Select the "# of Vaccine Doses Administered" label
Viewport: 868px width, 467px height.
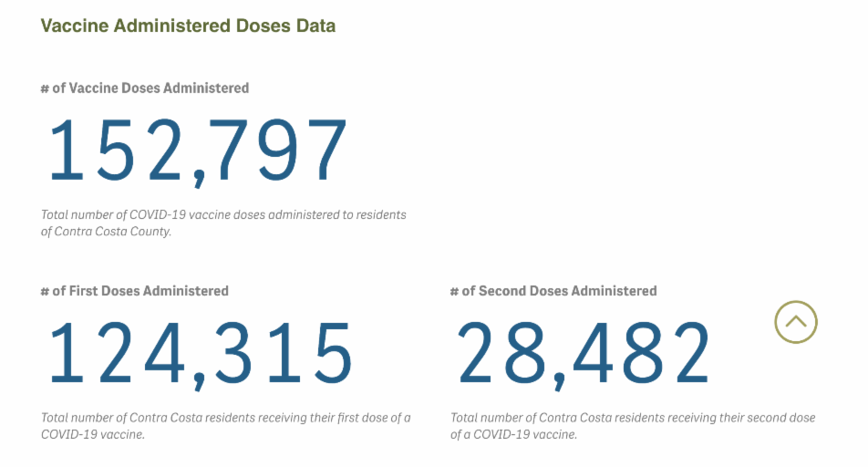coord(145,88)
